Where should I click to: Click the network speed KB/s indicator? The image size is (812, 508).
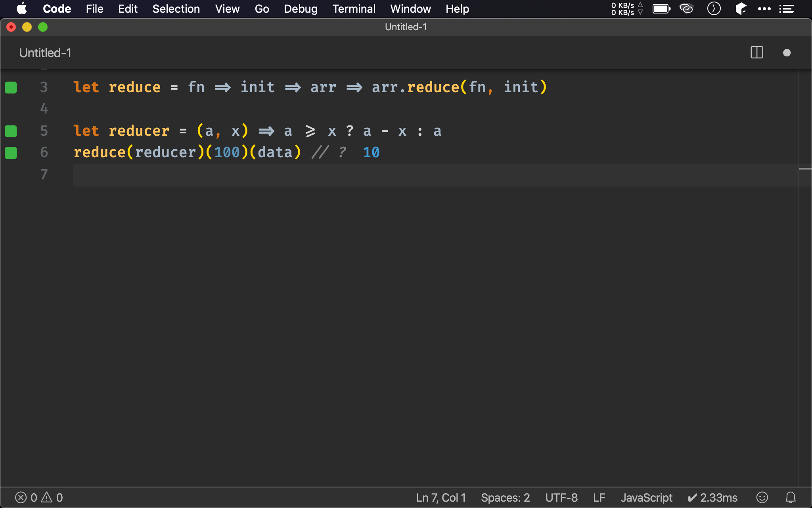(x=627, y=9)
